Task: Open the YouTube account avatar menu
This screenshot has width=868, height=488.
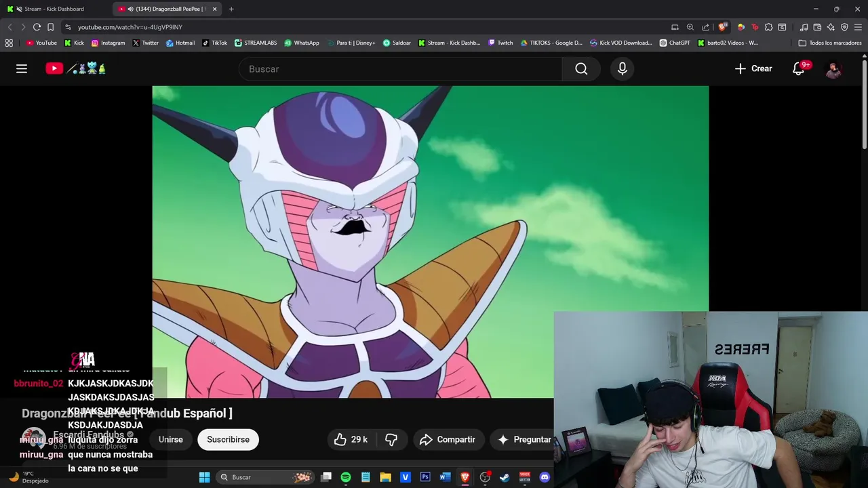Action: pos(833,68)
